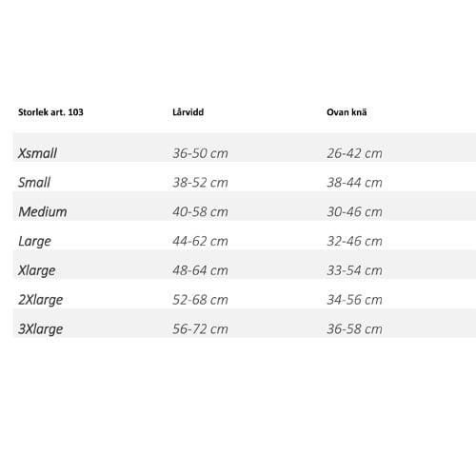Select the 2Xlarge size row label
Screen dimensions: 476x476
(41, 300)
